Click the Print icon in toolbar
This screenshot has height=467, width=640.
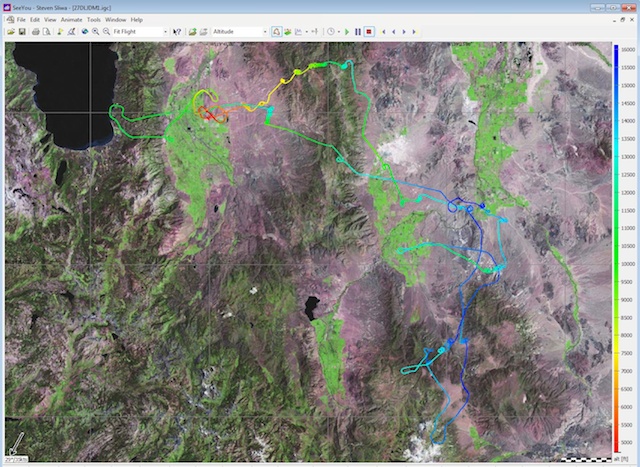coord(35,32)
